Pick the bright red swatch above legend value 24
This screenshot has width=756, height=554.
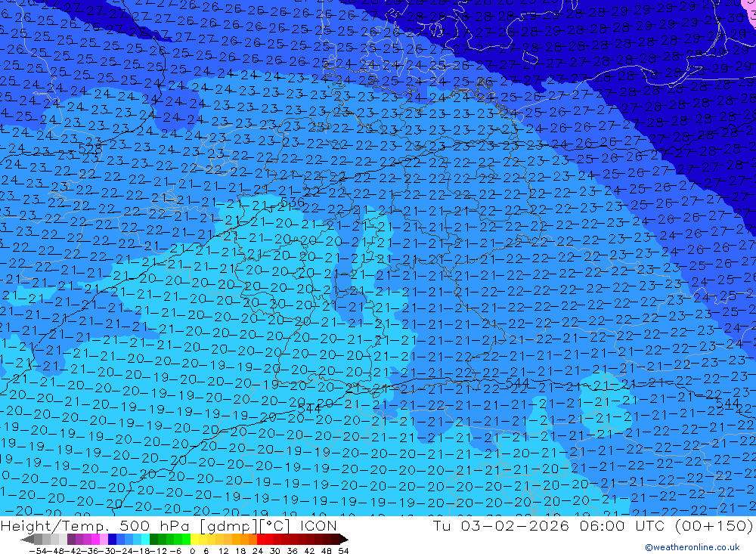(x=261, y=540)
